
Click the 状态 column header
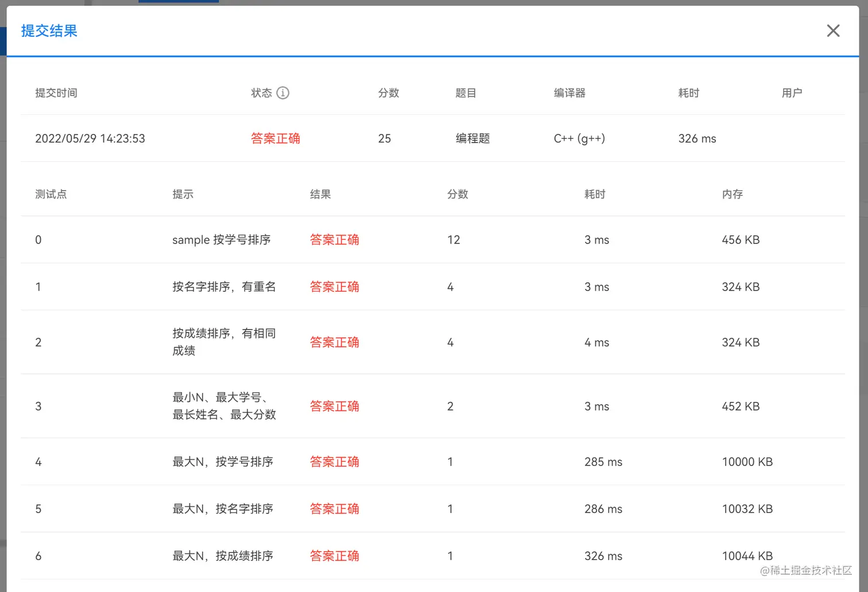coord(262,93)
